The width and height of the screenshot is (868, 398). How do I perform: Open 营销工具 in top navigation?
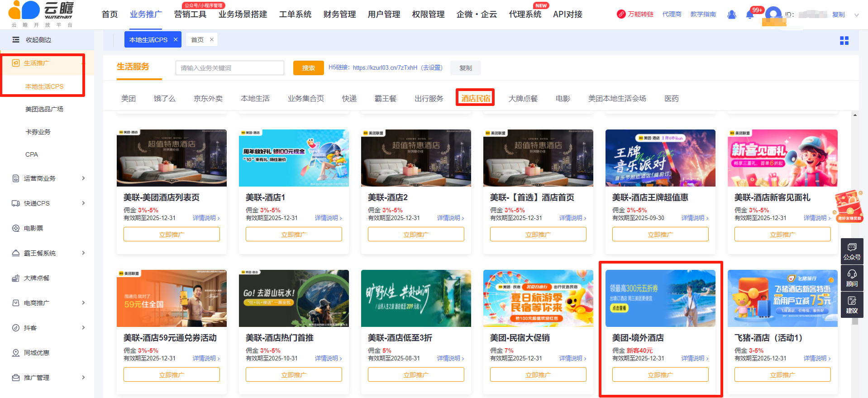coord(190,14)
